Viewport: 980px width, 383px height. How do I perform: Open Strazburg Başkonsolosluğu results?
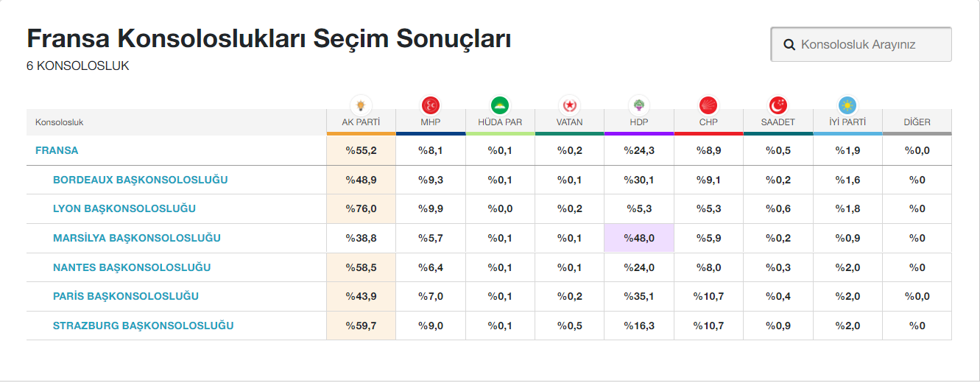click(x=143, y=326)
